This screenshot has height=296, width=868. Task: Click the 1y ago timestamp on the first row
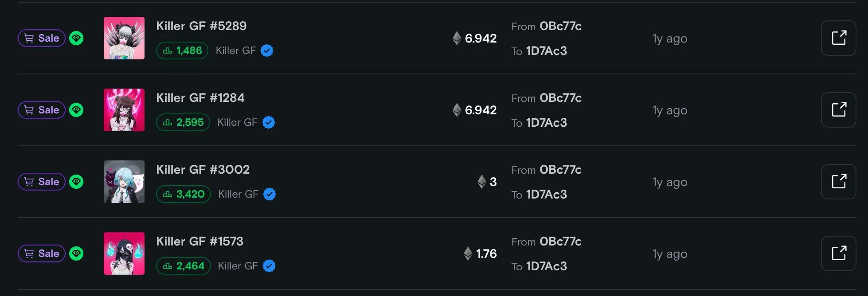(x=669, y=39)
